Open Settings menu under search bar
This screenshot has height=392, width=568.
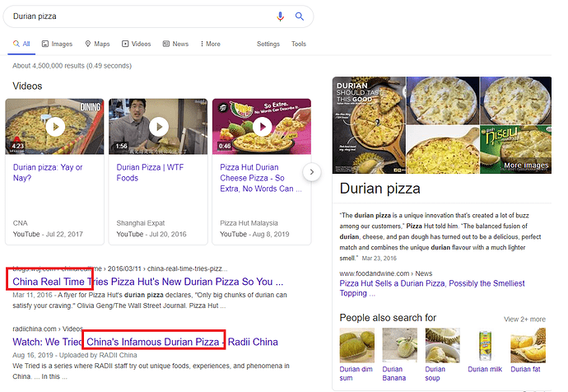pos(268,44)
